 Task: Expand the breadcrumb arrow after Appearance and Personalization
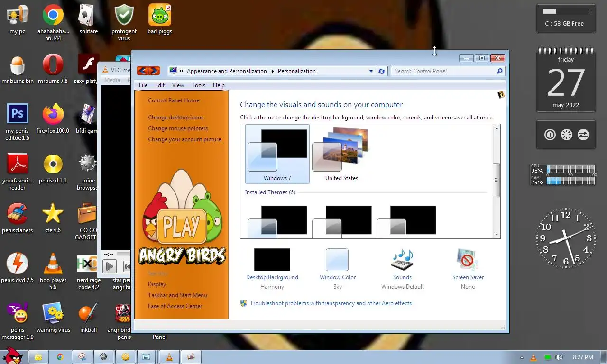tap(273, 71)
